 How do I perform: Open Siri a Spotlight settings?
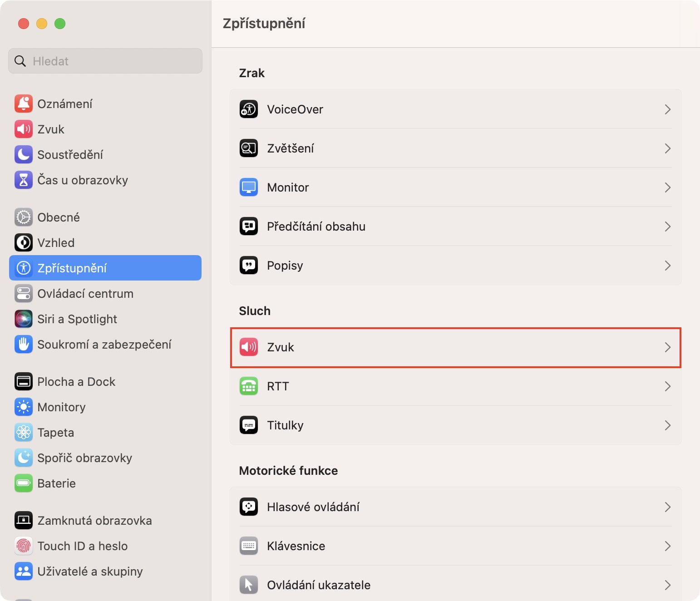pyautogui.click(x=77, y=319)
